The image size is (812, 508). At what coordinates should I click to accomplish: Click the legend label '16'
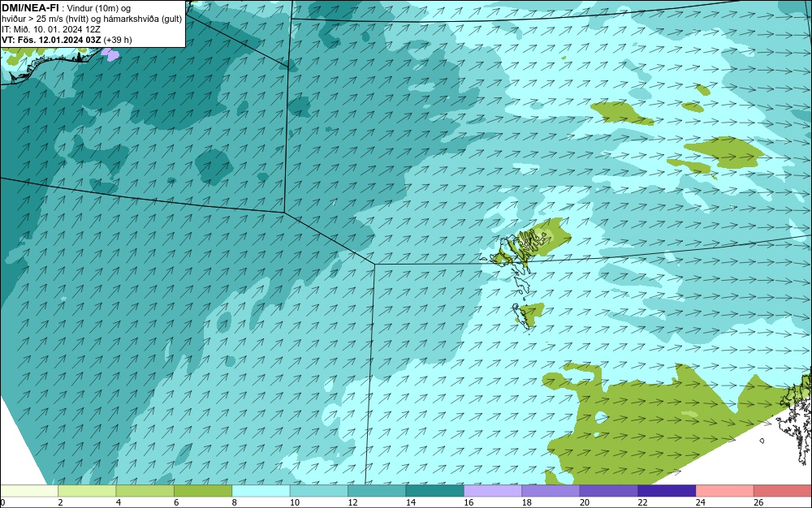469,502
